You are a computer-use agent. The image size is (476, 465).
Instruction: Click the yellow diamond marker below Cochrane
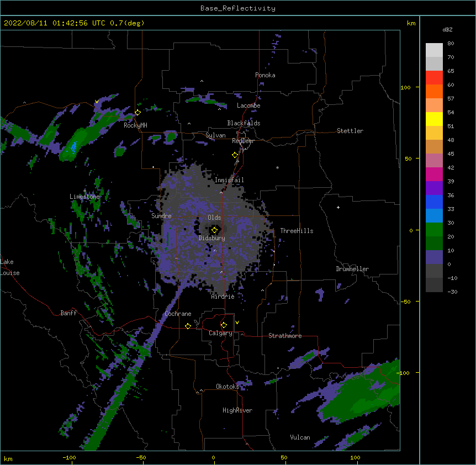point(188,326)
